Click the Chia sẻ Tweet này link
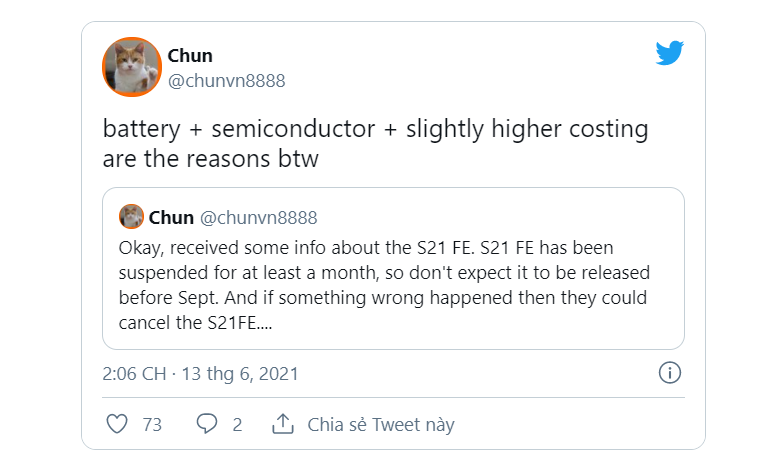This screenshot has width=783, height=463. (381, 424)
